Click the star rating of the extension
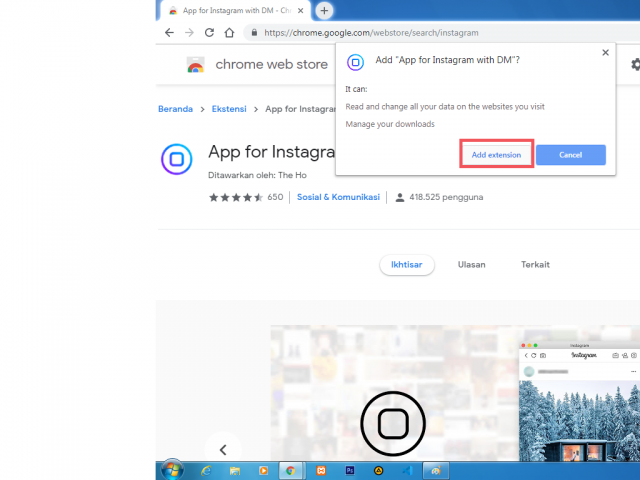This screenshot has width=640, height=480. (236, 198)
